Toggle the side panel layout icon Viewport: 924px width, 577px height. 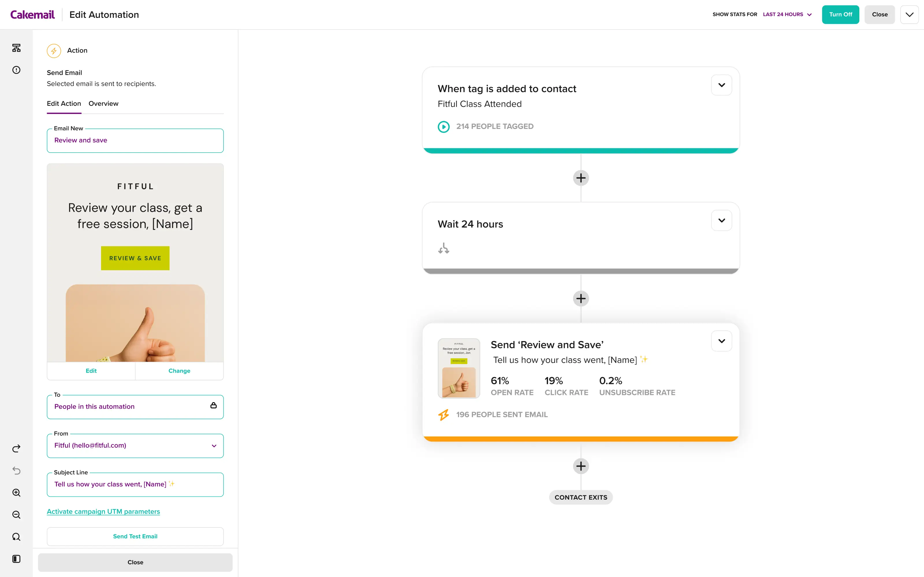16,559
